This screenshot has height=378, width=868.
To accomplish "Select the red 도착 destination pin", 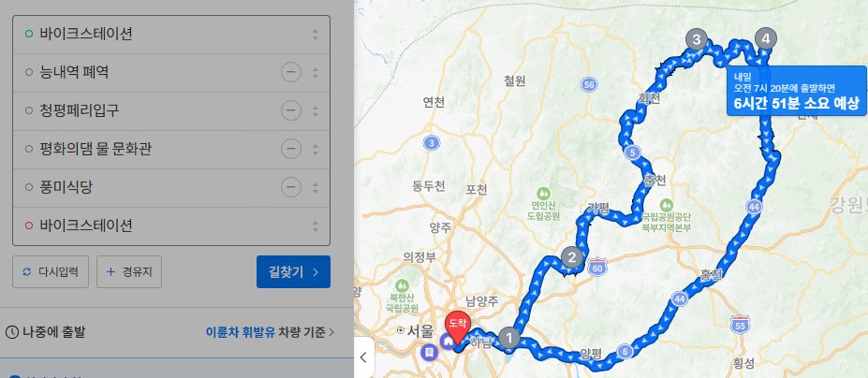I will coord(459,328).
